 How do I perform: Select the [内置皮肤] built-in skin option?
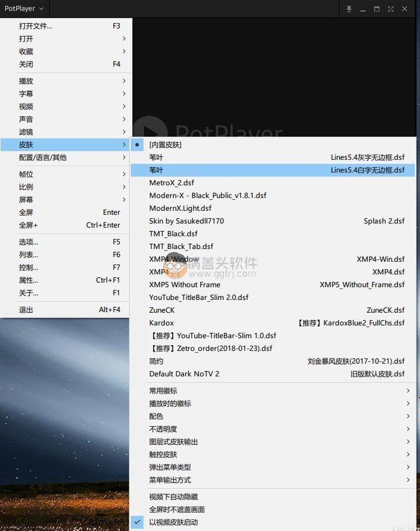tap(273, 145)
